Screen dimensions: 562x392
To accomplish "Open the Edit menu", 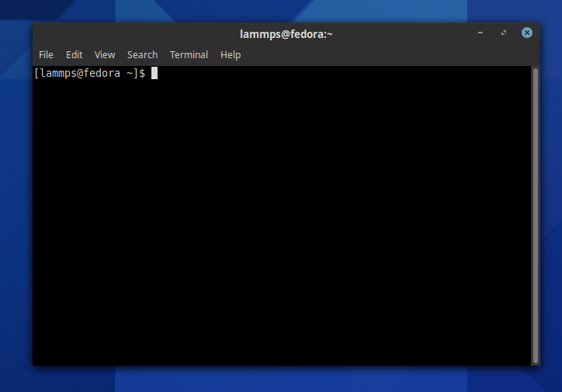I will click(75, 55).
